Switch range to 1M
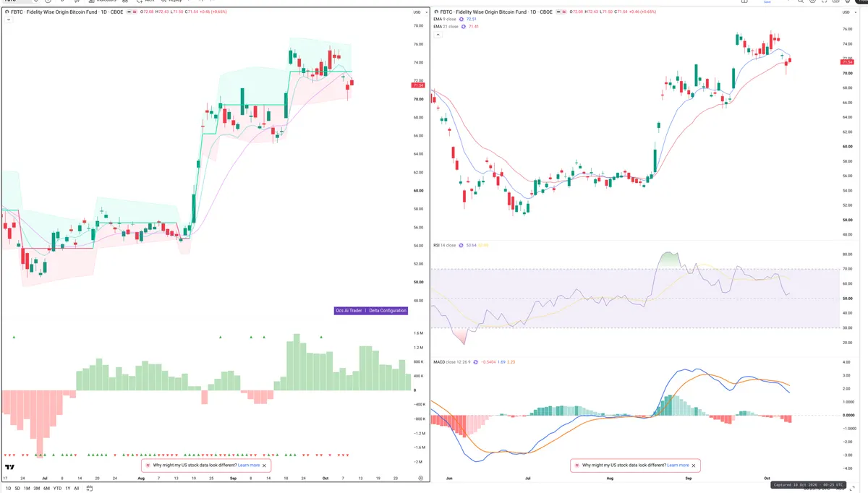This screenshot has width=868, height=493. (x=27, y=489)
